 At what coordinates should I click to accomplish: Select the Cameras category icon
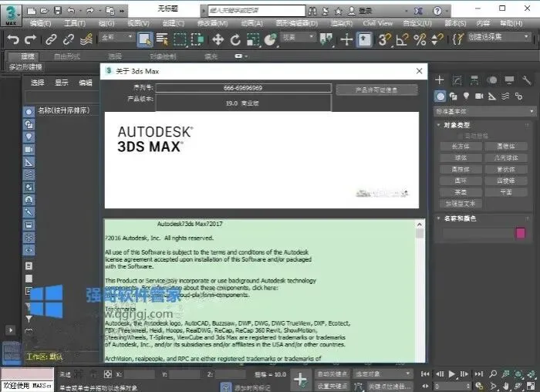[479, 96]
